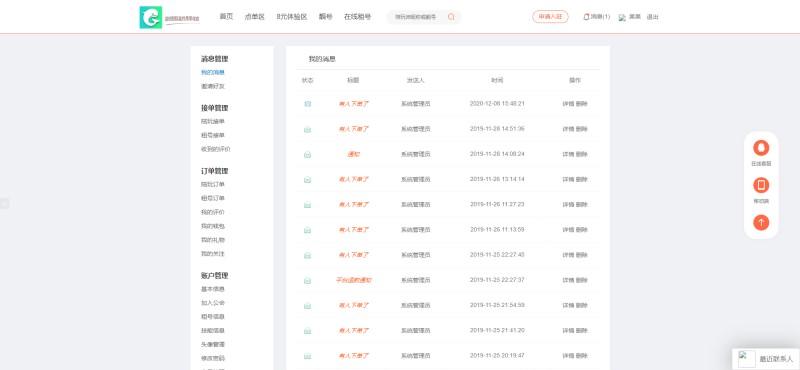800x370 pixels.
Task: Click the user avatar in the header
Action: 622,17
